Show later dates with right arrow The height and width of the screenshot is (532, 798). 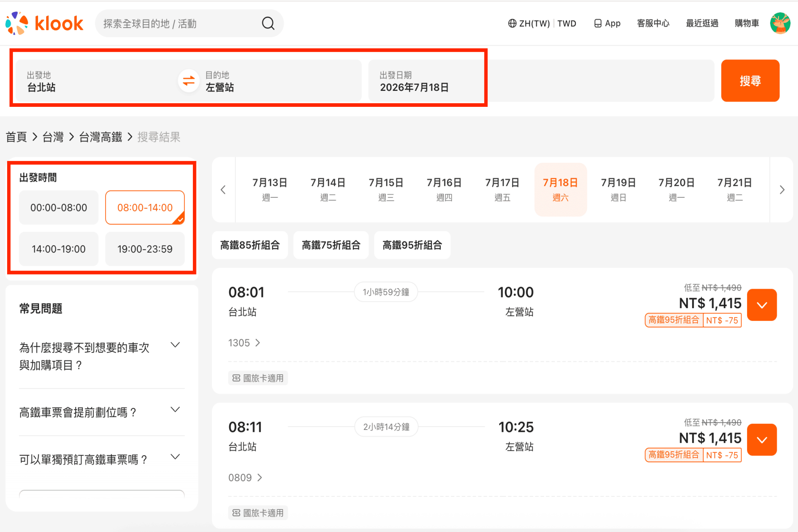782,190
